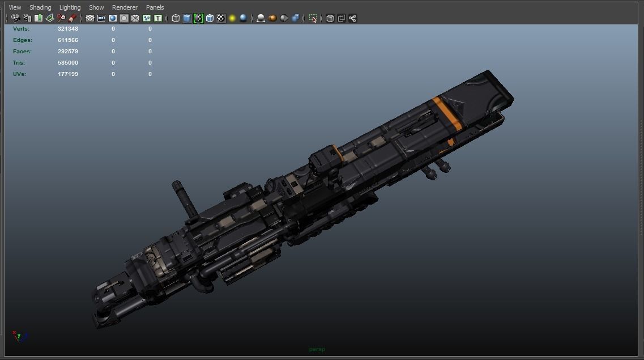The width and height of the screenshot is (644, 360).
Task: Toggle the Field Chart icon
Action: (x=135, y=18)
